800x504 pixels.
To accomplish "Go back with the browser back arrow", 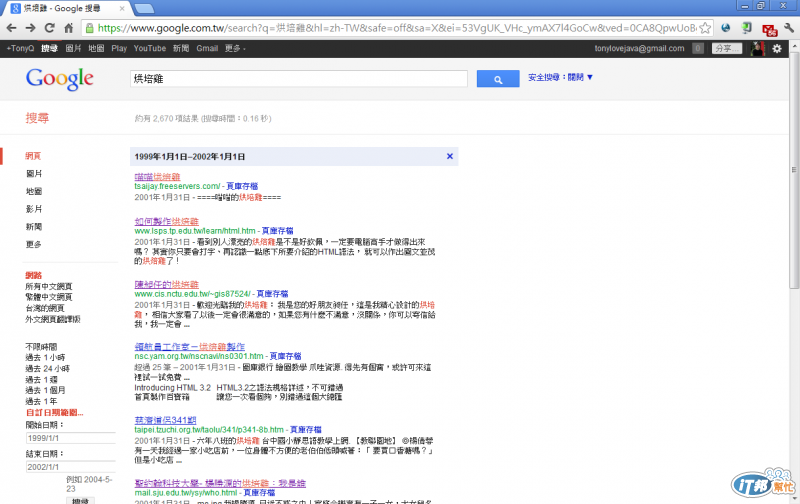I will pyautogui.click(x=11, y=28).
